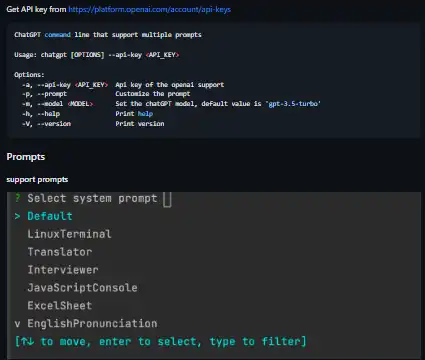Click the '-V, --version' option line
This screenshot has height=360, width=425.
[x=93, y=124]
